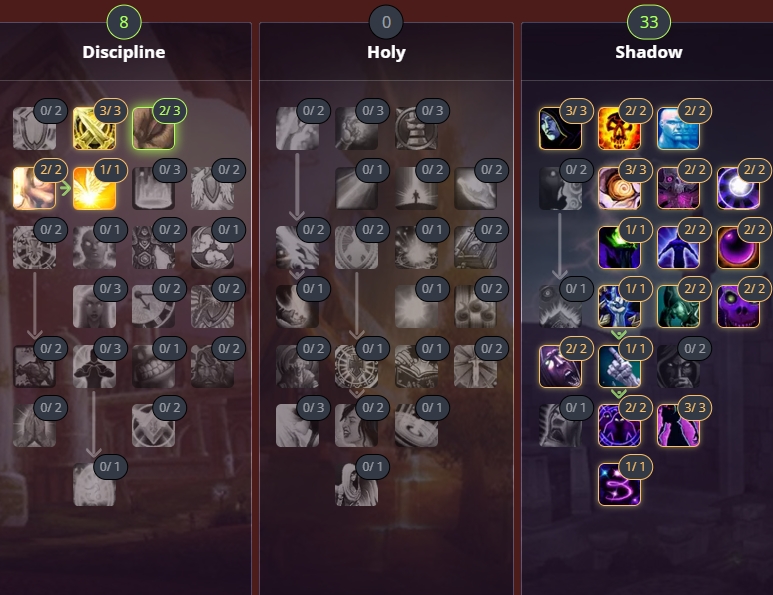Click the Discipline points counter showing 8
The width and height of the screenshot is (773, 595).
(x=124, y=22)
